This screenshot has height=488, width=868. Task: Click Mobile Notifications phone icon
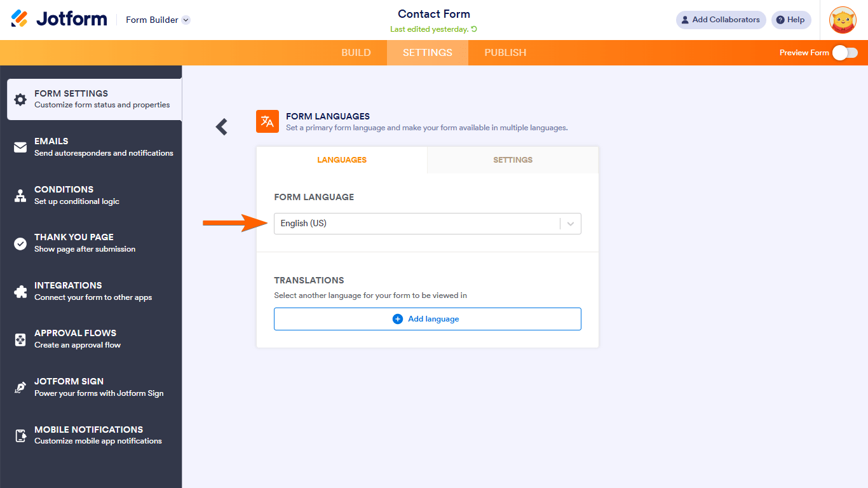[x=20, y=436]
